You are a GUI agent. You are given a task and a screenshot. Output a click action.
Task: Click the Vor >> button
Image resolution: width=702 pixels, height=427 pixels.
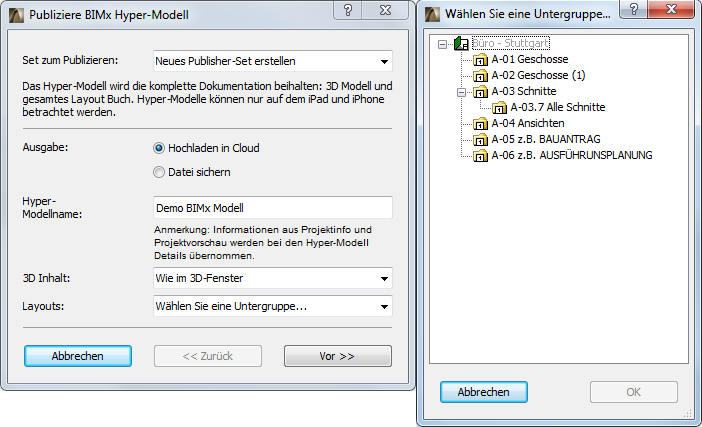tap(338, 356)
